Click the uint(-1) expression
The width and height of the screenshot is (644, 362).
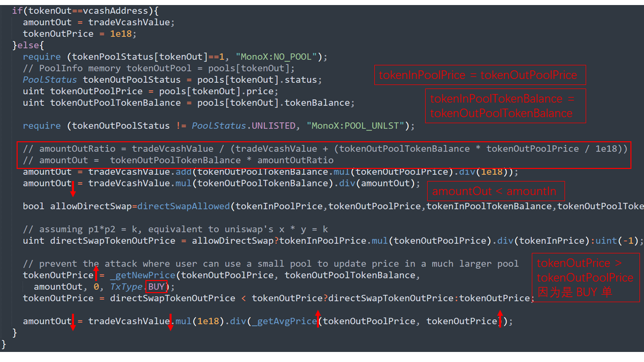pos(618,241)
